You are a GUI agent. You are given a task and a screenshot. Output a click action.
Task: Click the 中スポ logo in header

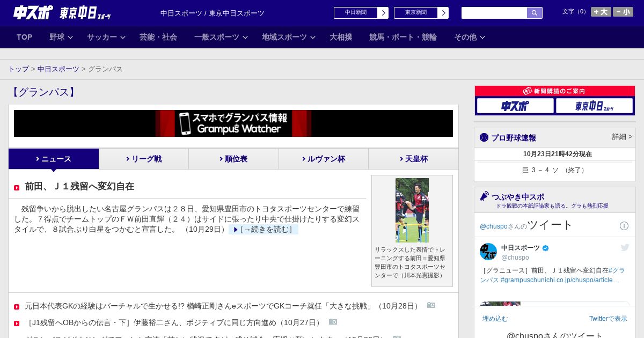pos(33,12)
